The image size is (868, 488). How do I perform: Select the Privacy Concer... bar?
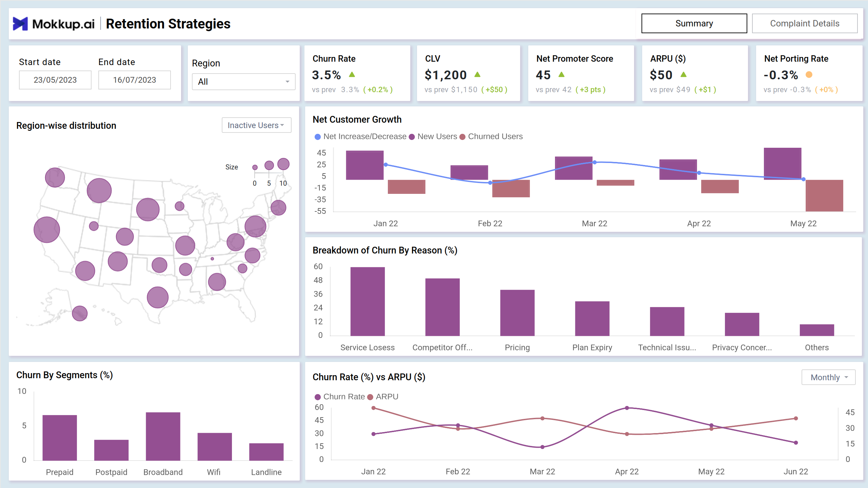coord(742,324)
